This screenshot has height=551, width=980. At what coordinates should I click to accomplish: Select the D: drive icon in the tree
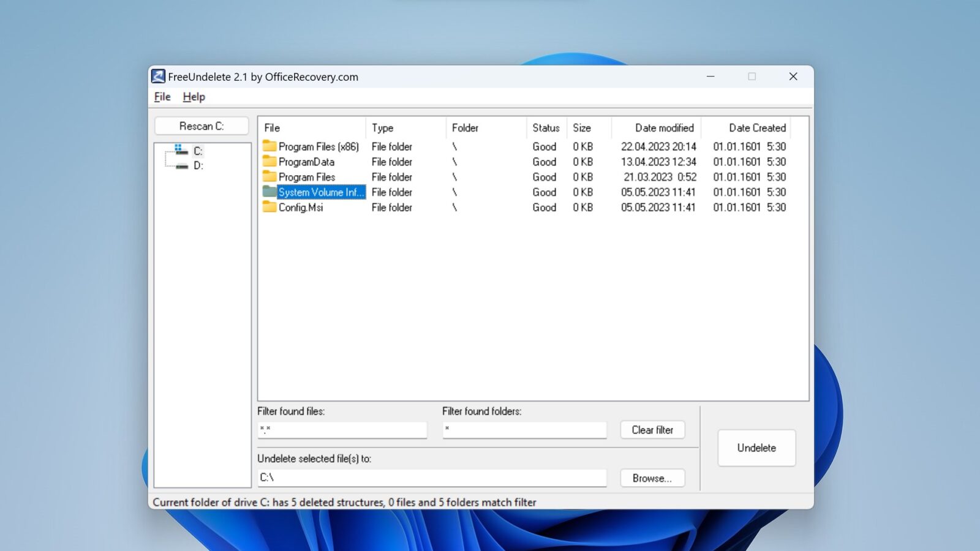tap(181, 165)
